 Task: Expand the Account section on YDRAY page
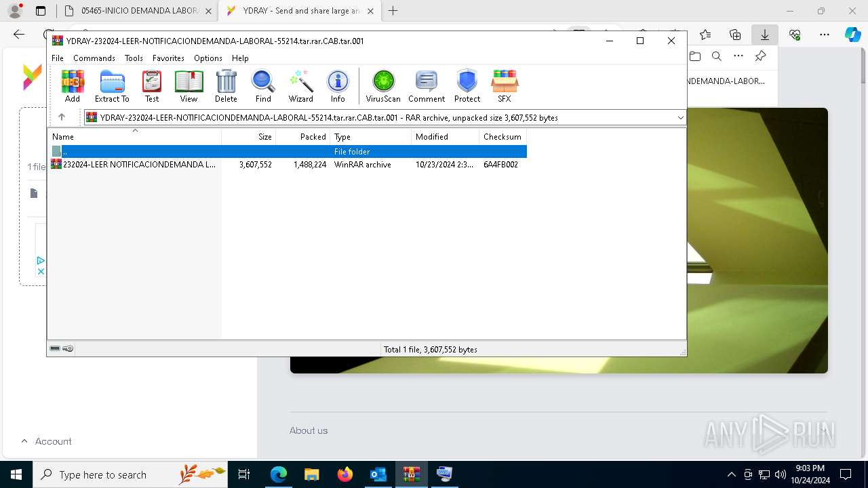coord(46,441)
